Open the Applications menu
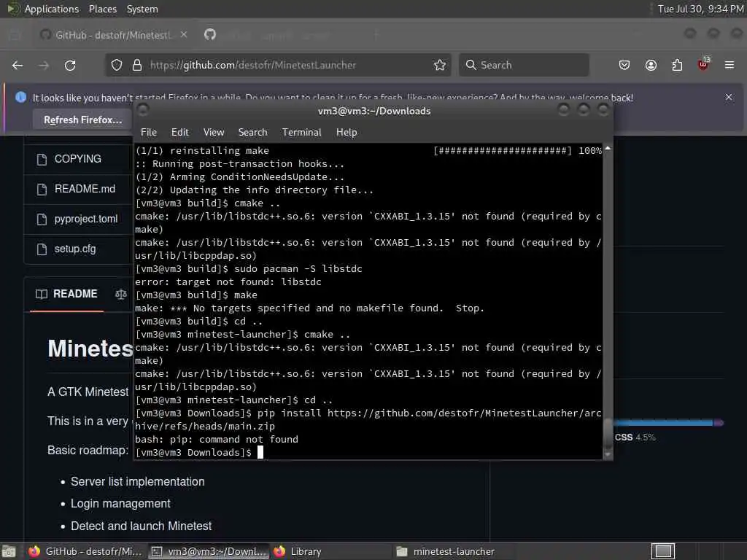This screenshot has height=560, width=747. point(52,9)
